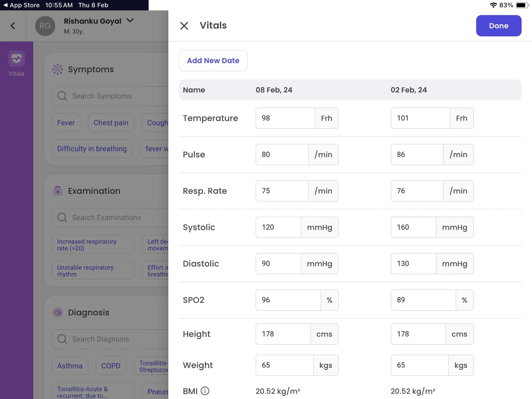The image size is (532, 399).
Task: Edit SPO2 value 96
Action: [288, 300]
